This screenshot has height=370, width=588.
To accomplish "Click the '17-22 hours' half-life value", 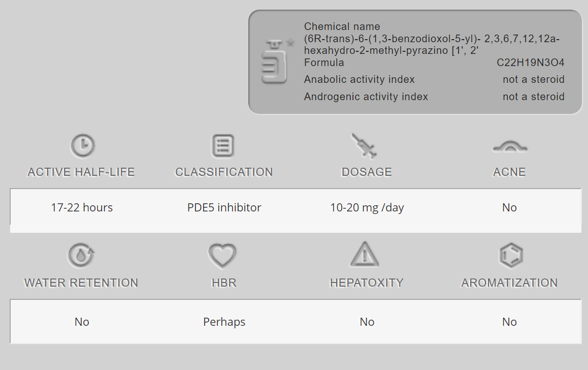I will 82,207.
